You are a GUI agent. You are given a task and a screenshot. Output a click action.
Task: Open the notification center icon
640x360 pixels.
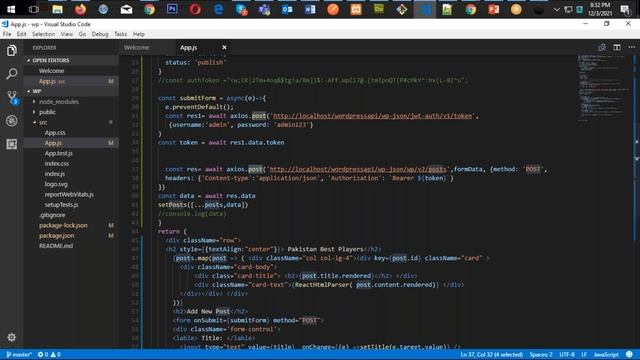click(x=625, y=9)
